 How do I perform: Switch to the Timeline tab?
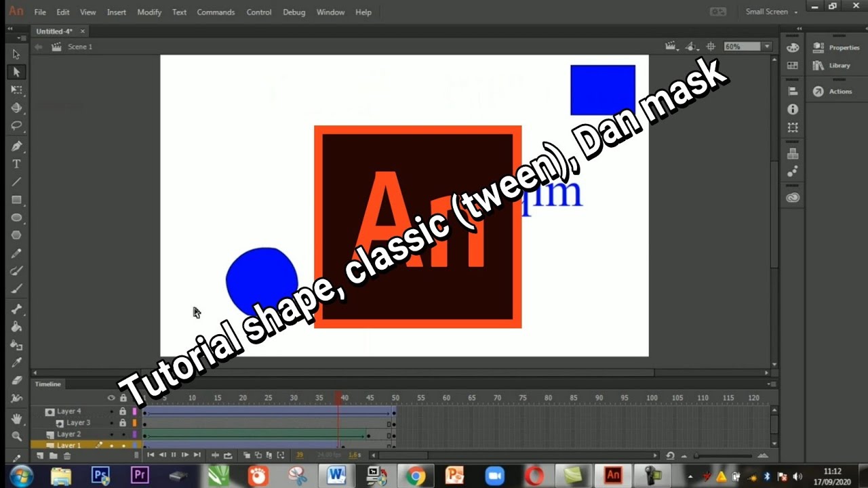48,384
